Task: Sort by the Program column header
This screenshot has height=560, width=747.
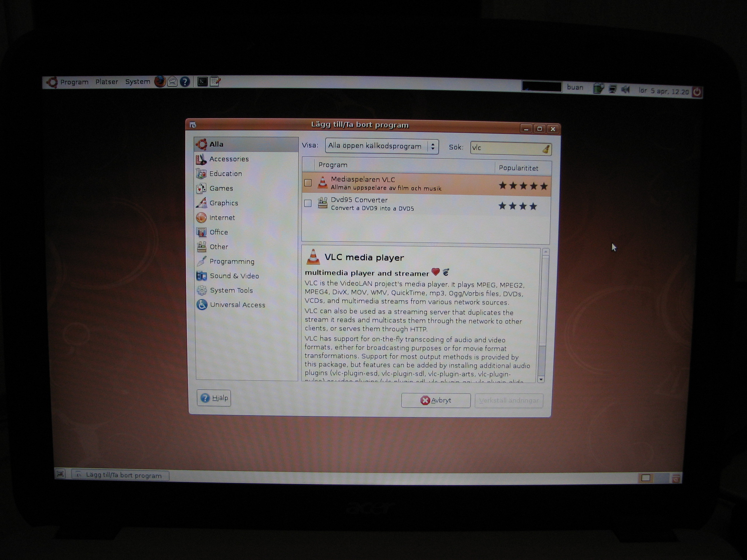Action: coord(404,165)
